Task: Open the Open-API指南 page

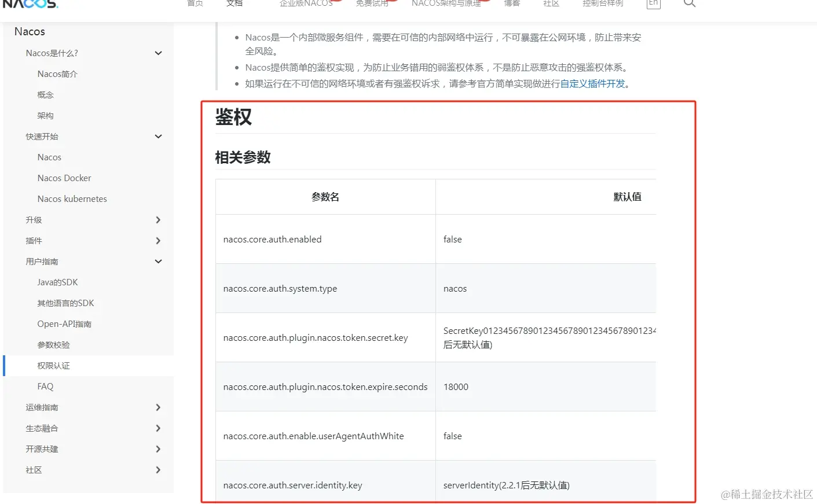Action: click(x=64, y=324)
